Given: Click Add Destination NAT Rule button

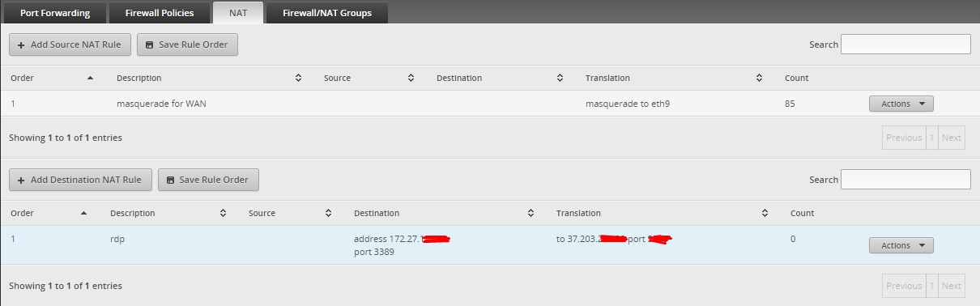Looking at the screenshot, I should tap(80, 180).
